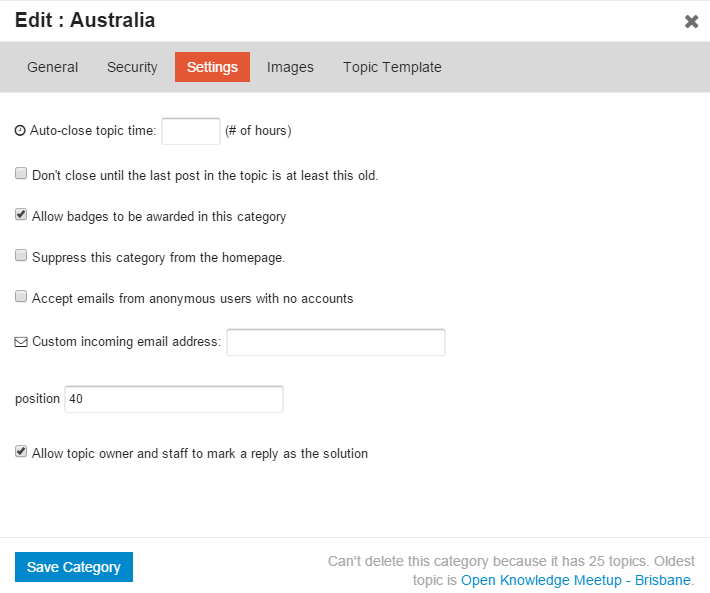This screenshot has width=710, height=593.
Task: Click the 'Edit : Australia' dialog title
Action: tap(85, 20)
